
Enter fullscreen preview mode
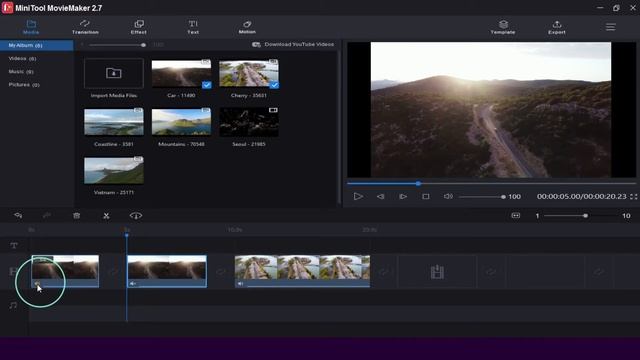pyautogui.click(x=633, y=196)
